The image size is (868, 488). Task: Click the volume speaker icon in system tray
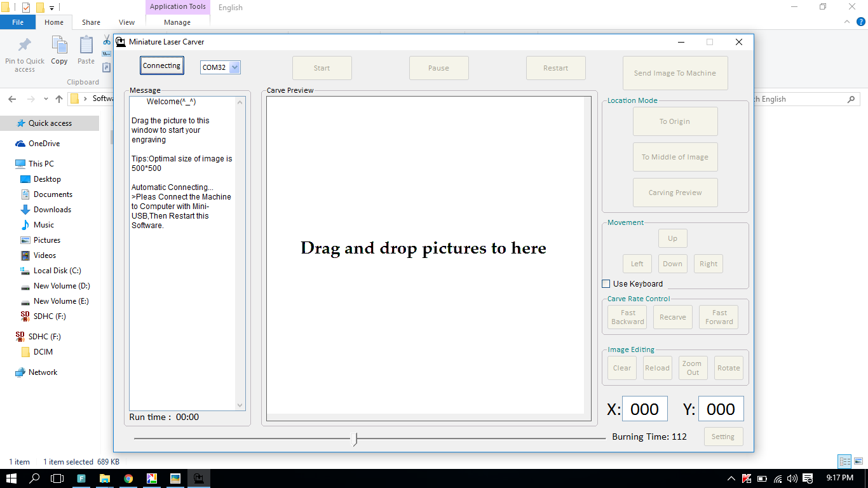point(792,478)
